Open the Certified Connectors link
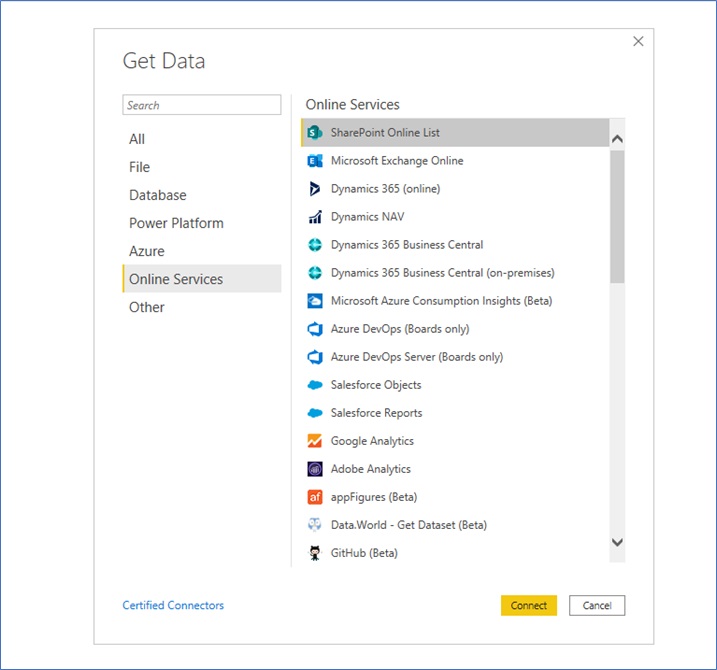This screenshot has width=717, height=670. pyautogui.click(x=173, y=605)
